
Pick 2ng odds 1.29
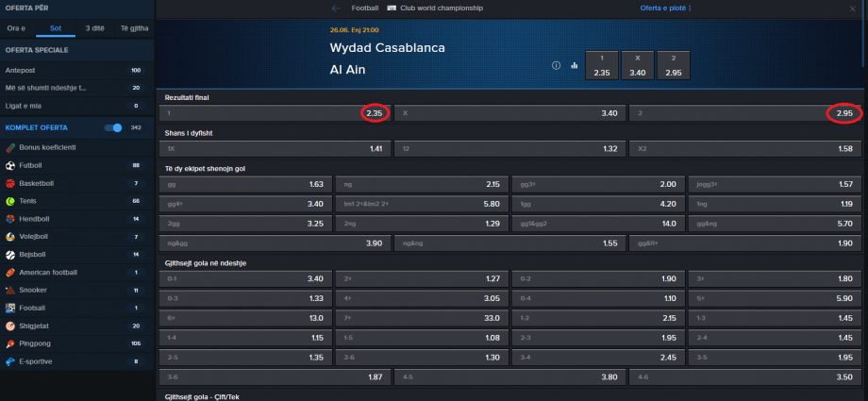click(422, 224)
